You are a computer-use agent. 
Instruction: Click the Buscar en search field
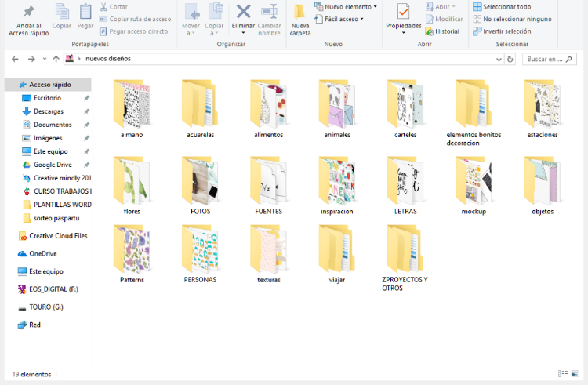pos(550,60)
